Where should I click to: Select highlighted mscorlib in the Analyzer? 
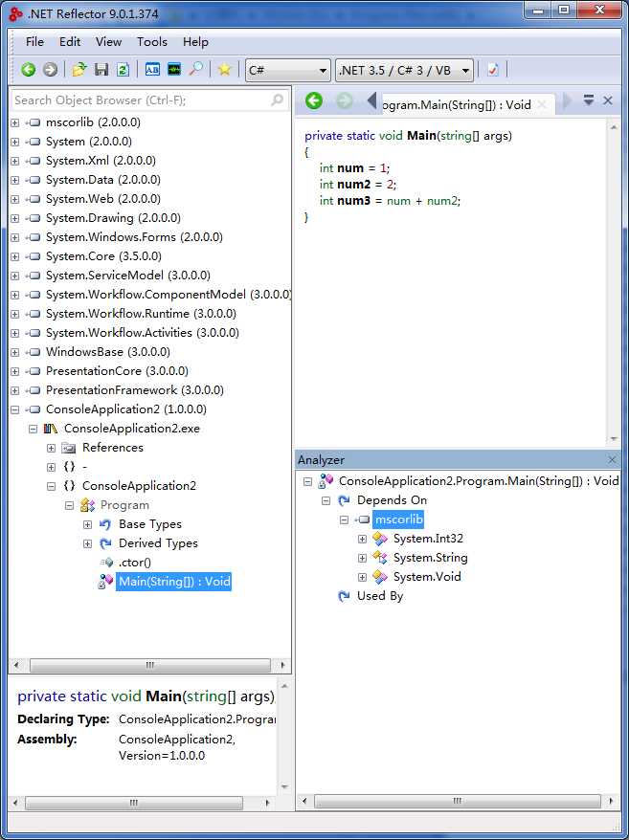(398, 519)
